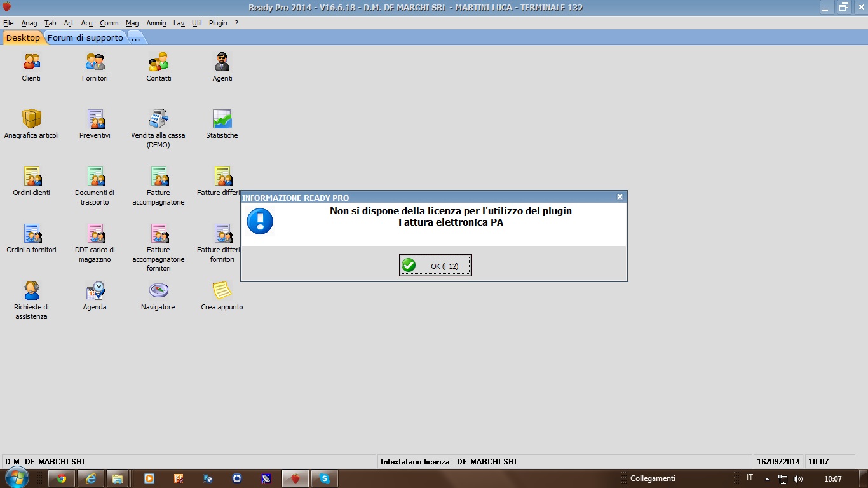
Task: Click the taskbar clock showing 10:07
Action: tap(832, 478)
